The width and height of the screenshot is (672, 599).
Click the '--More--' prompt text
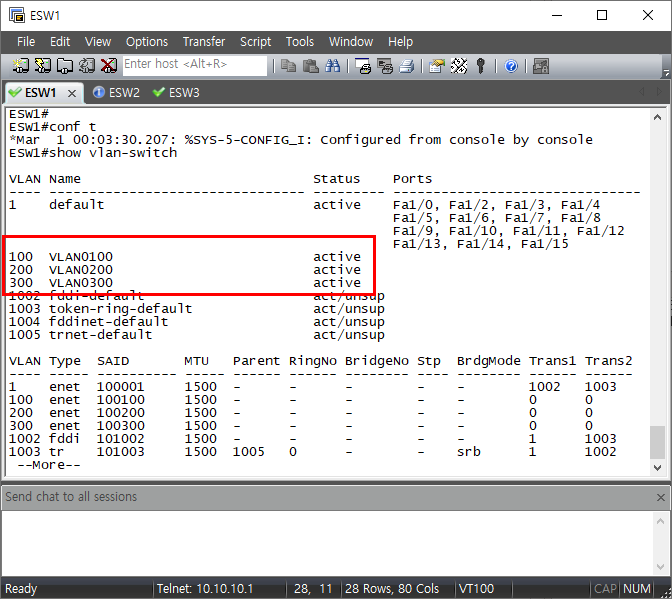(x=49, y=465)
